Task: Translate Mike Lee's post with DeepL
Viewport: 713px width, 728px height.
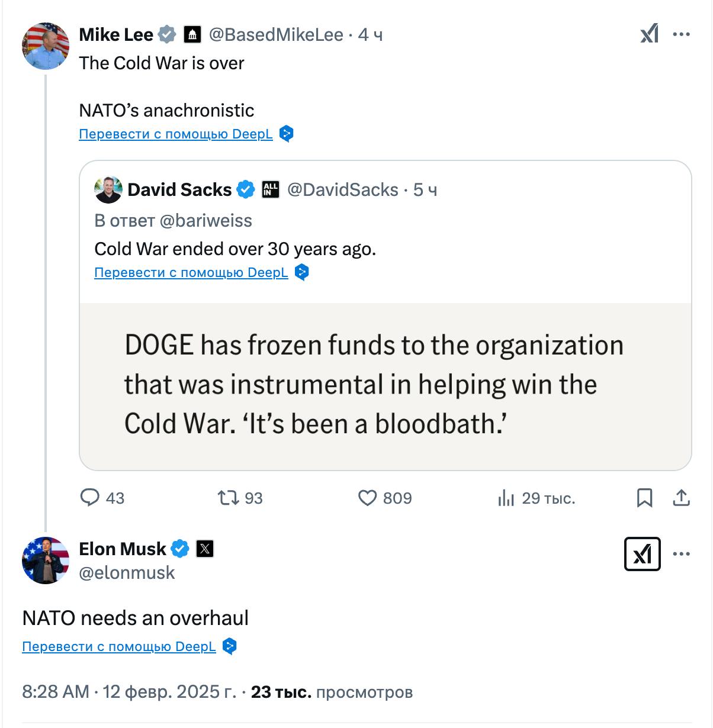Action: (176, 134)
